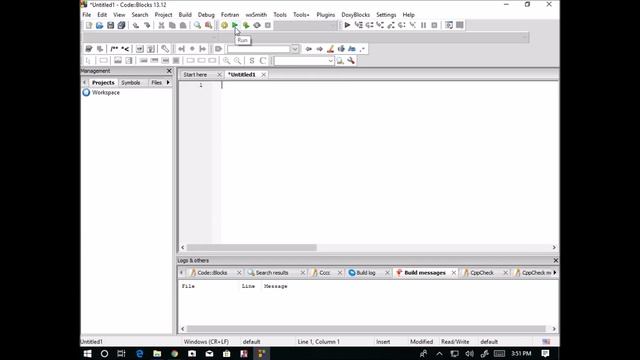
Task: Open the Settings menu
Action: [x=386, y=15]
